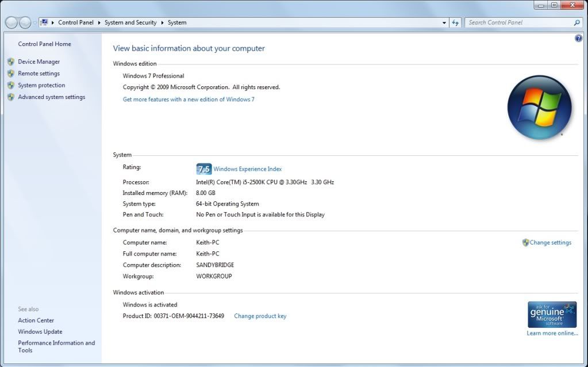This screenshot has height=367, width=588.
Task: Click the shield icon beside Device Manager
Action: [x=11, y=62]
